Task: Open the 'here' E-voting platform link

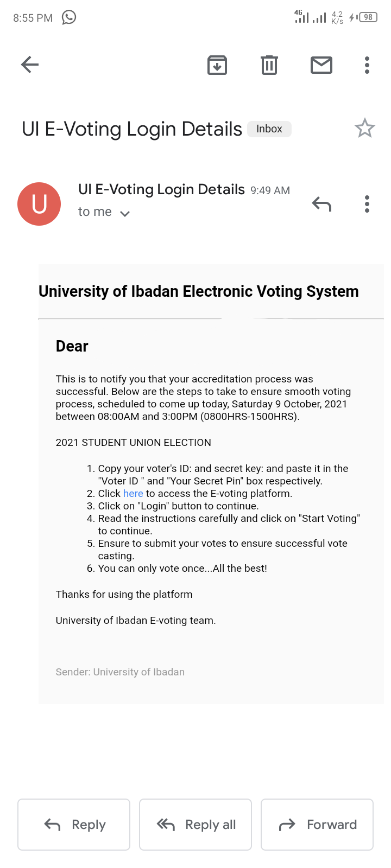Action: (x=133, y=494)
